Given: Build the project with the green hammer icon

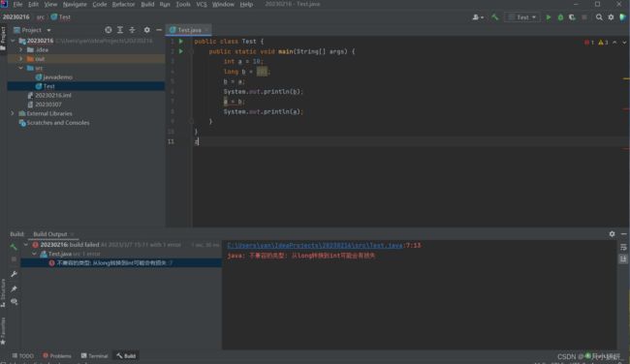Looking at the screenshot, I should tap(494, 17).
